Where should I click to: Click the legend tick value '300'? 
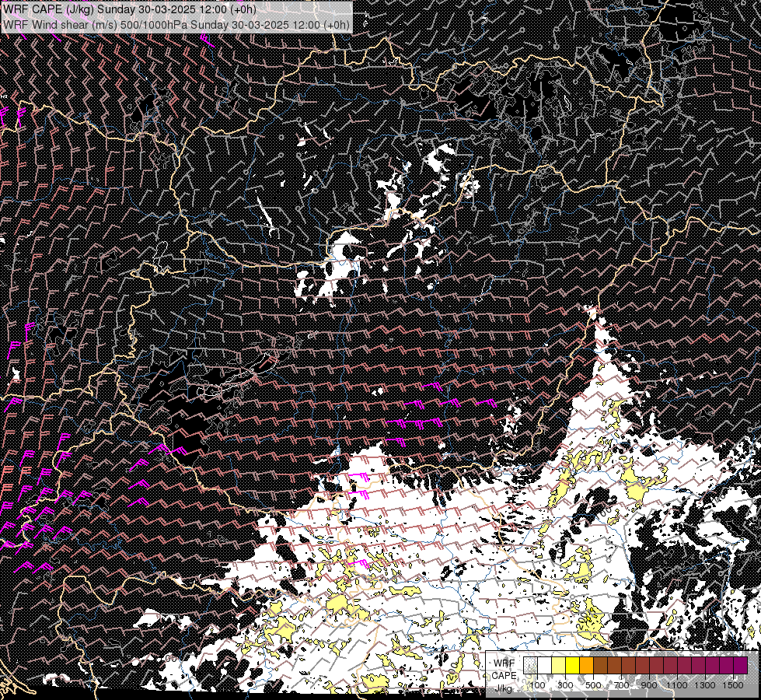[565, 685]
